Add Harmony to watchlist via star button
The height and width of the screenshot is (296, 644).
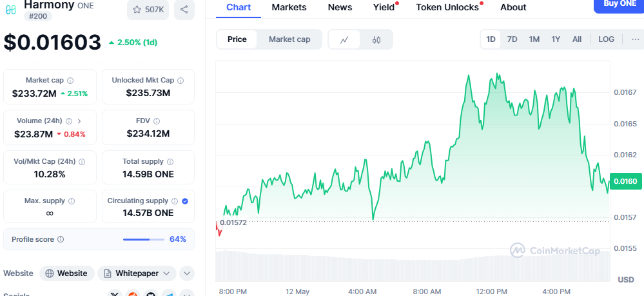tap(148, 10)
